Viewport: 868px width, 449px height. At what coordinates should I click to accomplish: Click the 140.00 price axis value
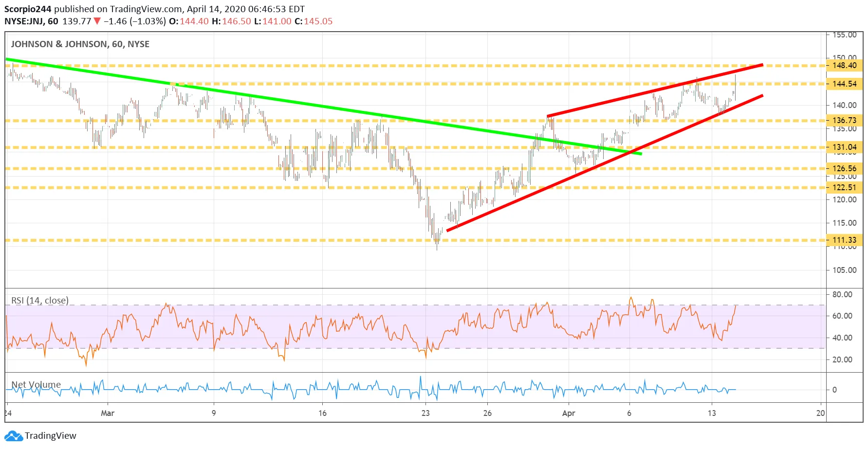(x=845, y=105)
